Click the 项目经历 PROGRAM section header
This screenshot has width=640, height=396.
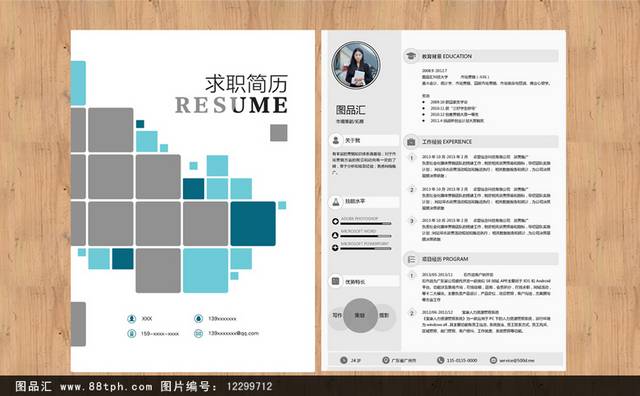coord(481,259)
